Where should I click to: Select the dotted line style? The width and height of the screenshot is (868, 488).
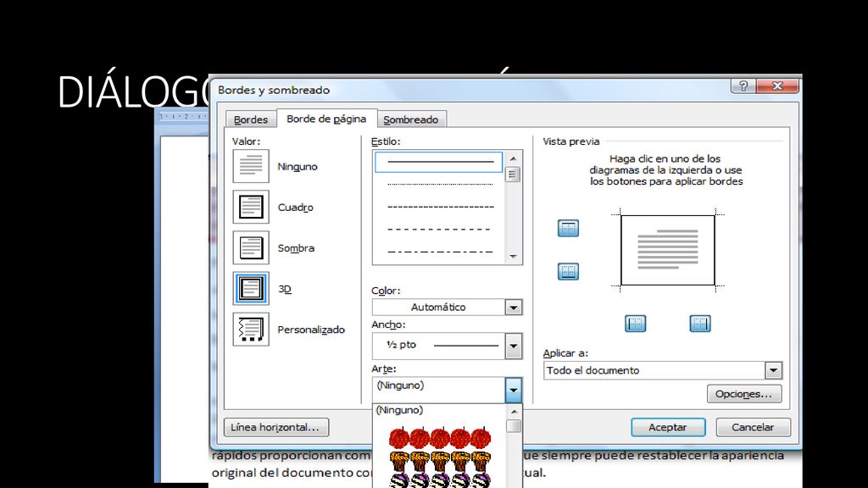[x=439, y=184]
